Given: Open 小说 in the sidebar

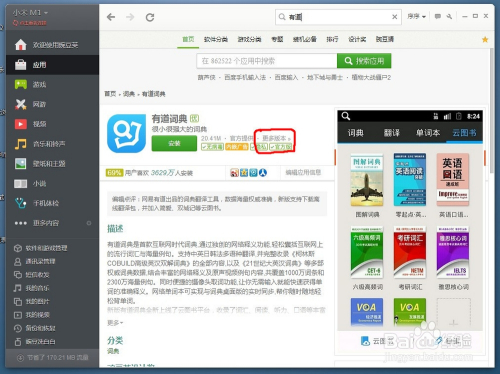Looking at the screenshot, I should [52, 183].
